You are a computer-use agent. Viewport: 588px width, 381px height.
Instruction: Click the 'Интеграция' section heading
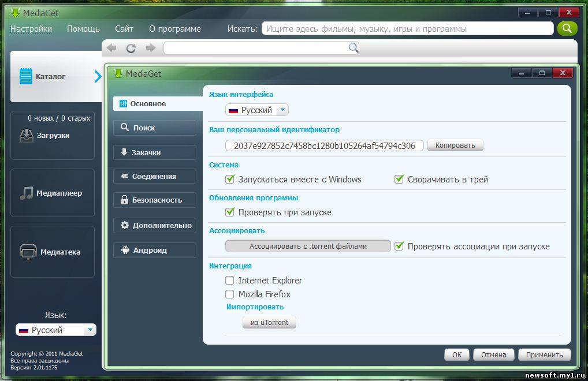pos(230,266)
